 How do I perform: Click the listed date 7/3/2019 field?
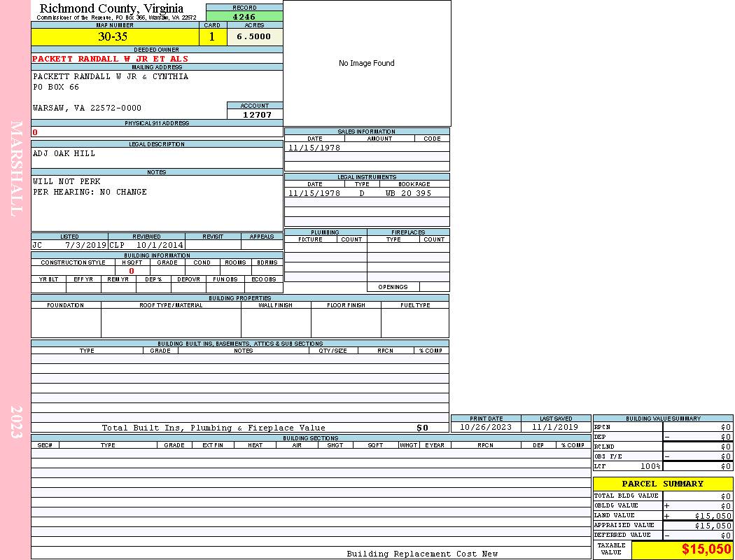click(x=85, y=246)
